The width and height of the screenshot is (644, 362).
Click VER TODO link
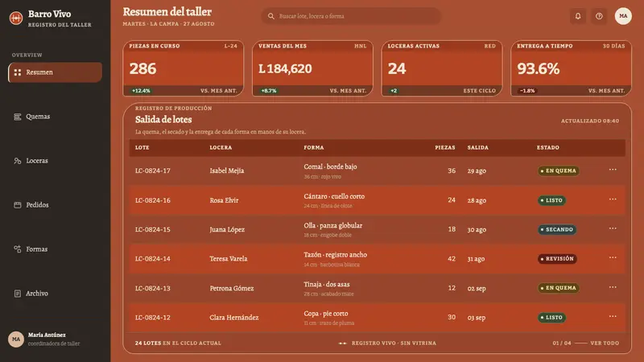(x=605, y=343)
